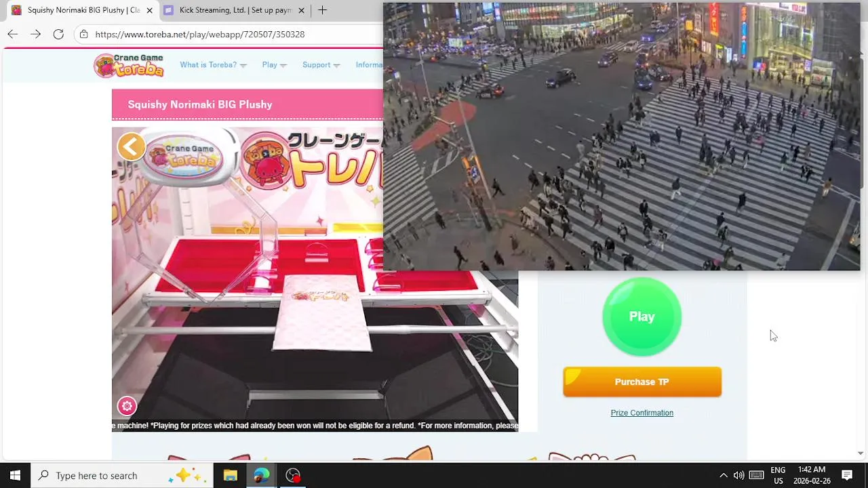Expand the Support menu

pyautogui.click(x=321, y=65)
